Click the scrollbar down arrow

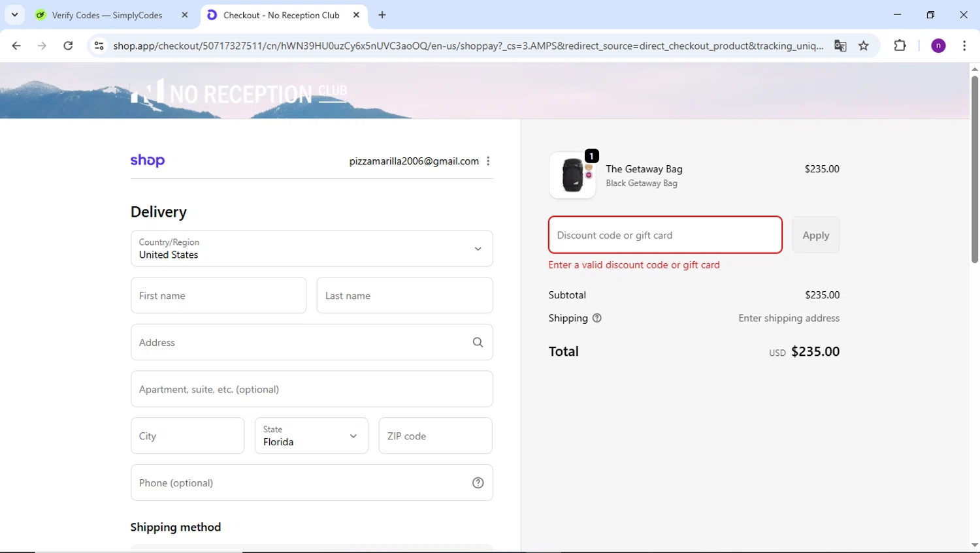(974, 545)
